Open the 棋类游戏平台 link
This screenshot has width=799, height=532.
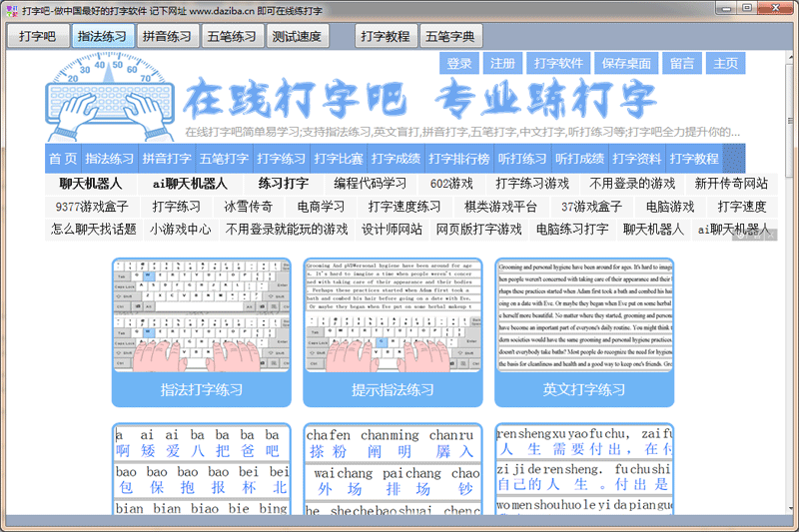pyautogui.click(x=500, y=207)
